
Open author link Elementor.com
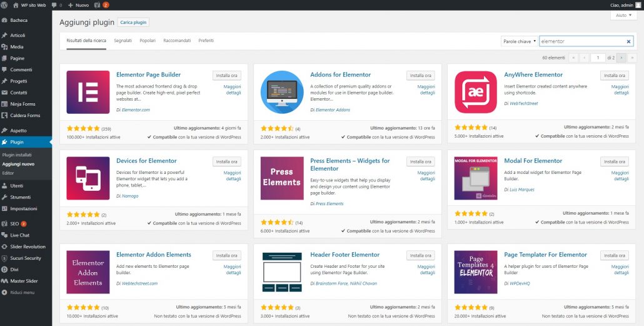136,110
